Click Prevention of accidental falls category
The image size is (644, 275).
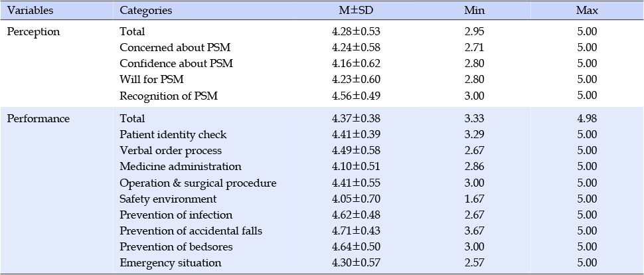191,231
